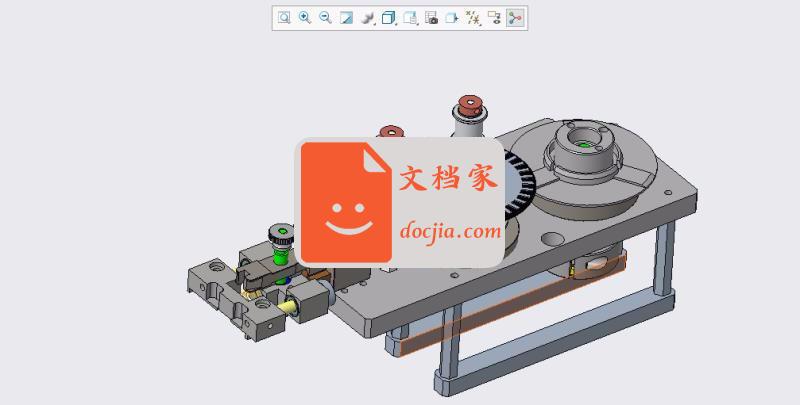Image resolution: width=800 pixels, height=405 pixels.
Task: Select the Zoom In tool
Action: (x=304, y=18)
